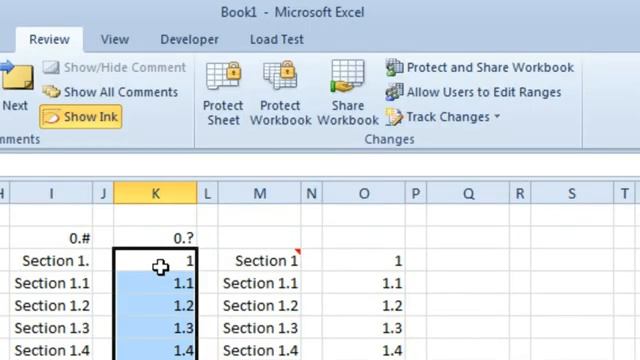This screenshot has height=360, width=640.
Task: Click the Protect and Share Workbook label
Action: click(490, 67)
